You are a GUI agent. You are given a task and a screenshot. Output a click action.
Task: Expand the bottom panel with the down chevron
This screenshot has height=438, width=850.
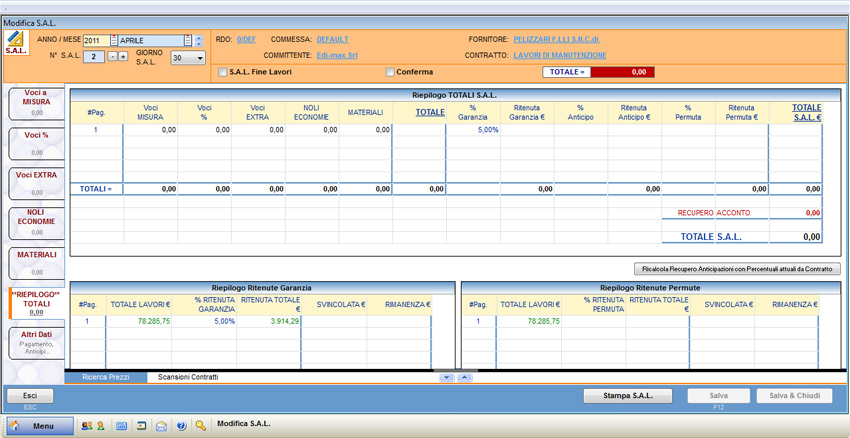[x=446, y=377]
